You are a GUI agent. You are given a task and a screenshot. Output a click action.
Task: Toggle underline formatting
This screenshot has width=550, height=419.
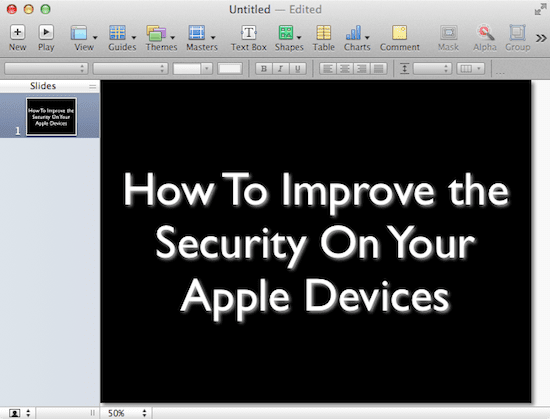(x=297, y=68)
